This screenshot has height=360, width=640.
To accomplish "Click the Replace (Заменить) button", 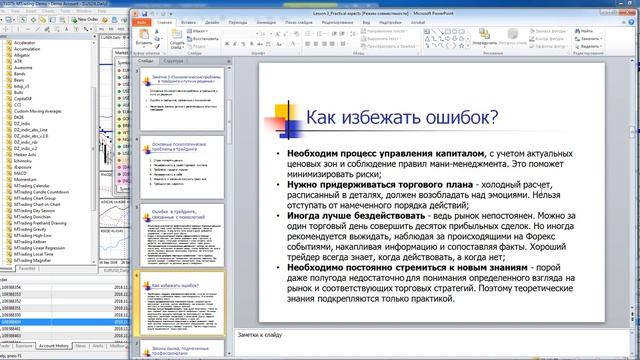I will click(588, 39).
